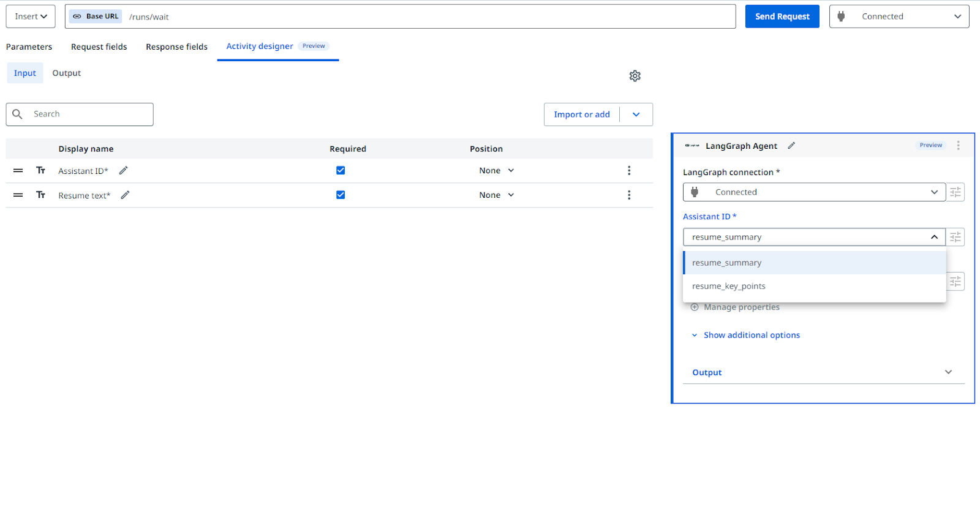The image size is (980, 523).
Task: Open field settings icon below Assistant ID
Action: [956, 282]
